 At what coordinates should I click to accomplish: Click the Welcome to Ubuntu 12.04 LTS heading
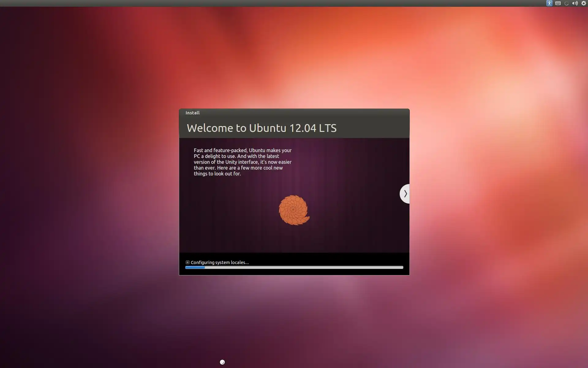point(262,128)
